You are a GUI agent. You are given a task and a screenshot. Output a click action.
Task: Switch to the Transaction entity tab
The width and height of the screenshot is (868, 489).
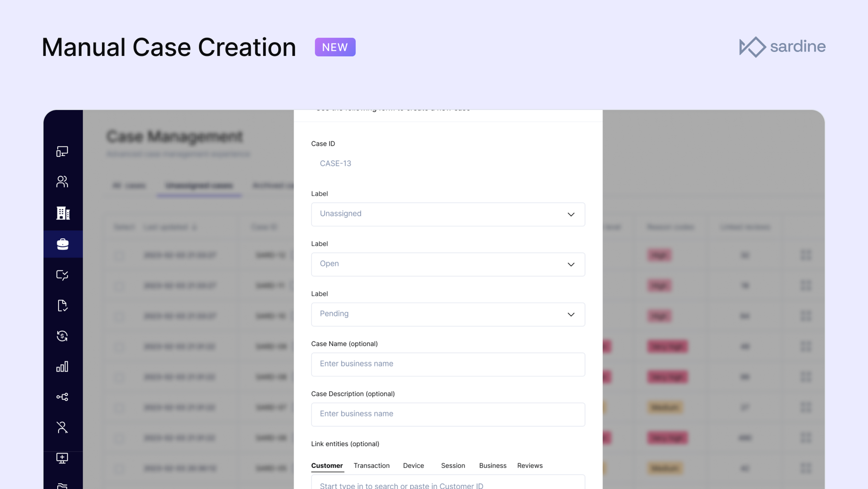pos(371,465)
